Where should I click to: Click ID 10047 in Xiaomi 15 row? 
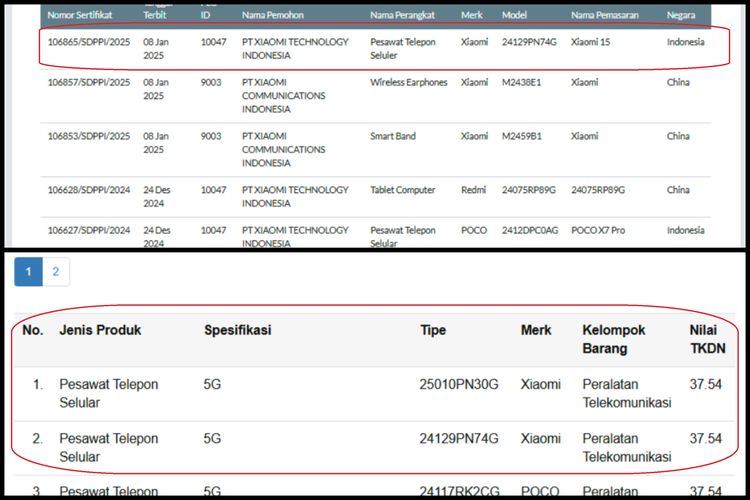tap(213, 42)
